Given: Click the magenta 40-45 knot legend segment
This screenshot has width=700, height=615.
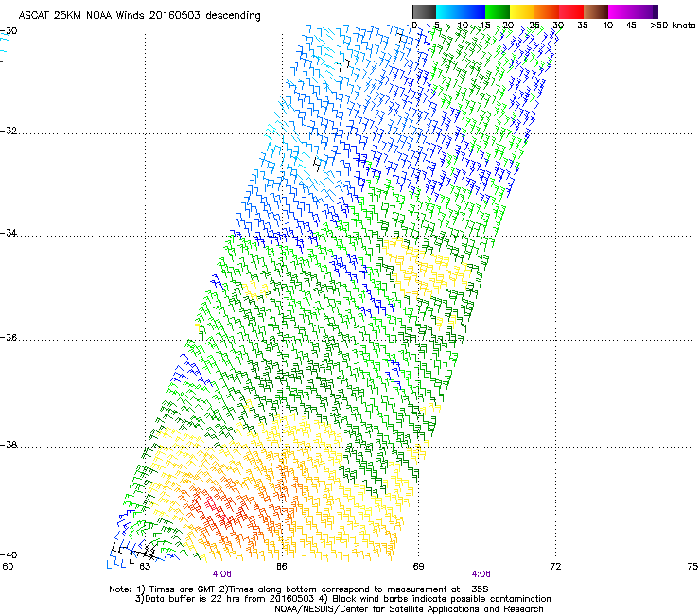Looking at the screenshot, I should click(621, 11).
